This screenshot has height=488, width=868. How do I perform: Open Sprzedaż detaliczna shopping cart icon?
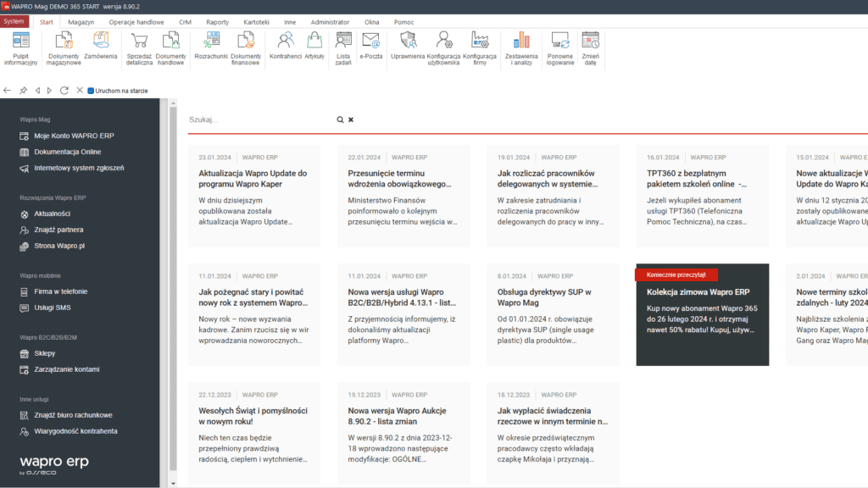click(139, 48)
